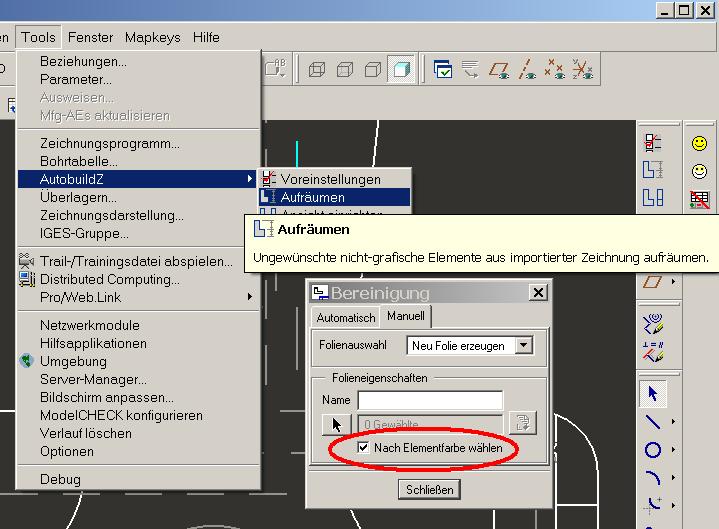The image size is (719, 529).
Task: Click the wireframe display mode icon
Action: [317, 70]
